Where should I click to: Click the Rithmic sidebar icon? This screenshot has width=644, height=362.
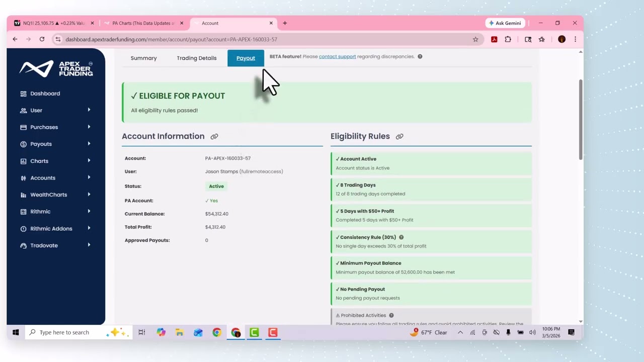pos(23,212)
